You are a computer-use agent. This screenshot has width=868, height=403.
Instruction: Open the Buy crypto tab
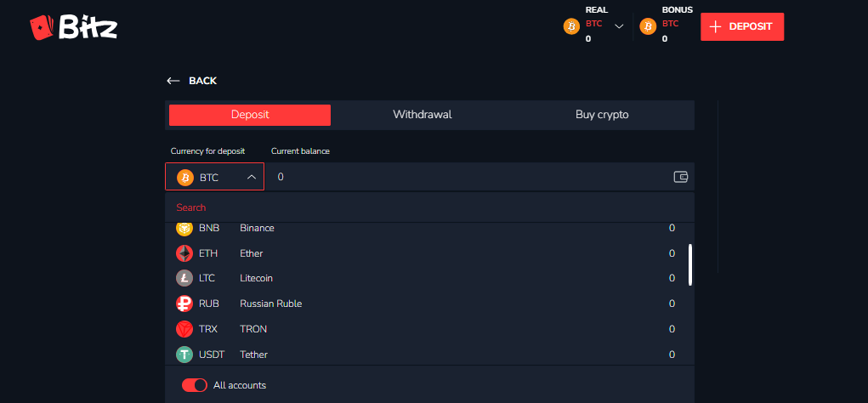pyautogui.click(x=602, y=115)
